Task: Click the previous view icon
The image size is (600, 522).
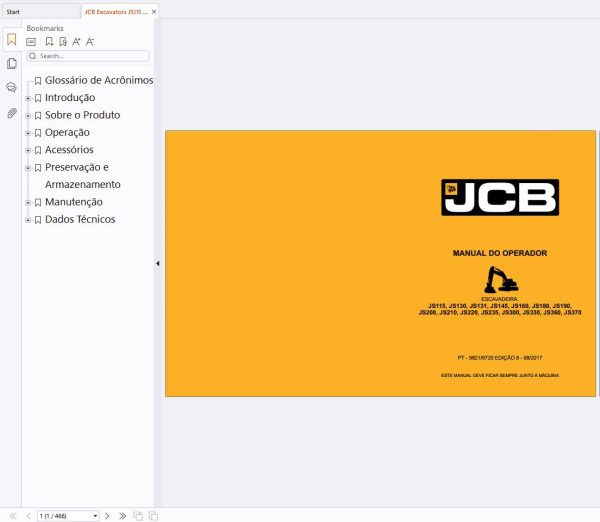Action: point(138,516)
